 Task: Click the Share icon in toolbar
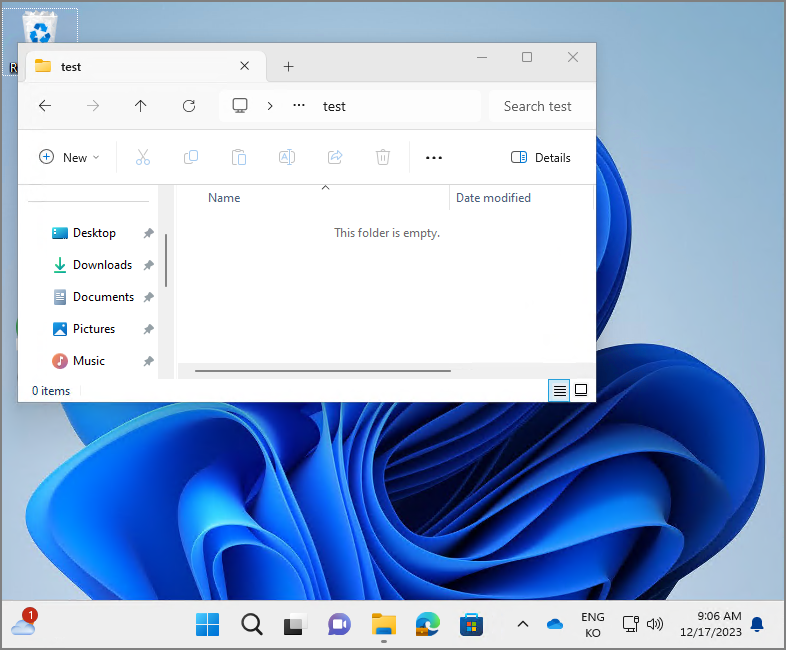335,157
